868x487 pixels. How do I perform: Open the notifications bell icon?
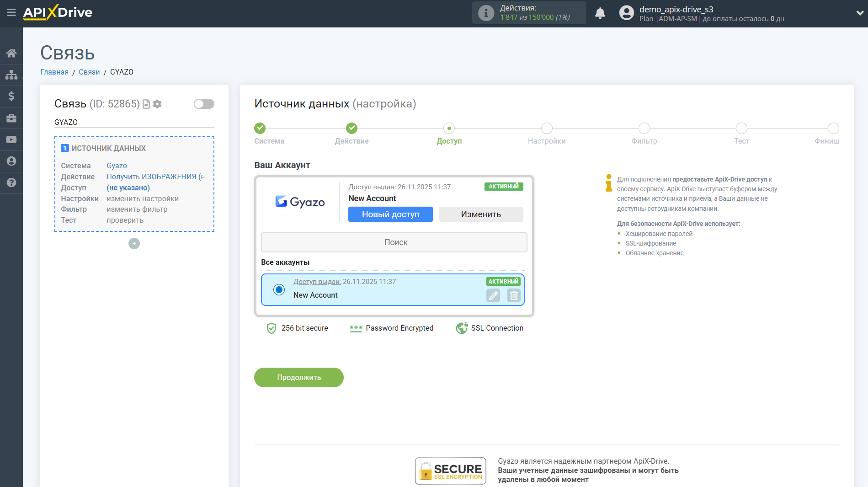(x=600, y=13)
